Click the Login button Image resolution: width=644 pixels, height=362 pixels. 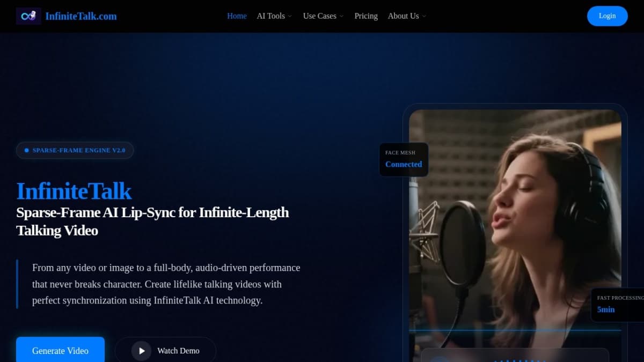coord(607,16)
